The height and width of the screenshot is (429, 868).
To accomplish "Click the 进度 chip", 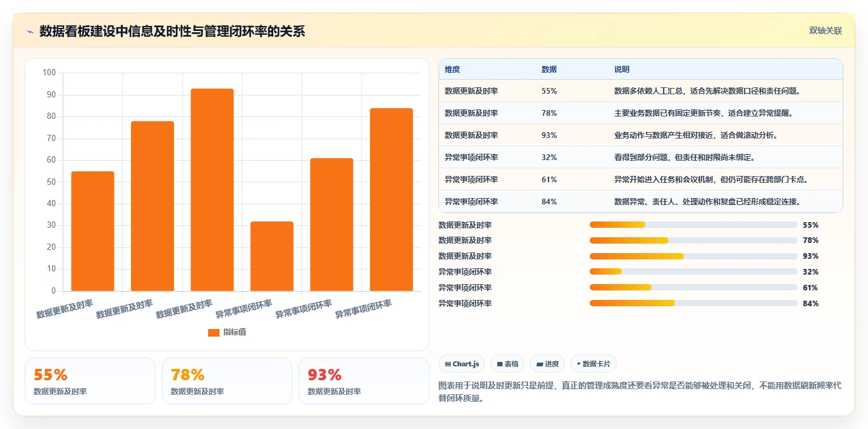I will [547, 364].
